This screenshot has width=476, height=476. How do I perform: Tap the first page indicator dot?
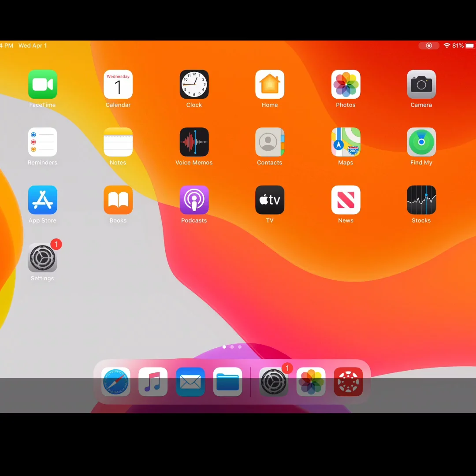point(224,347)
